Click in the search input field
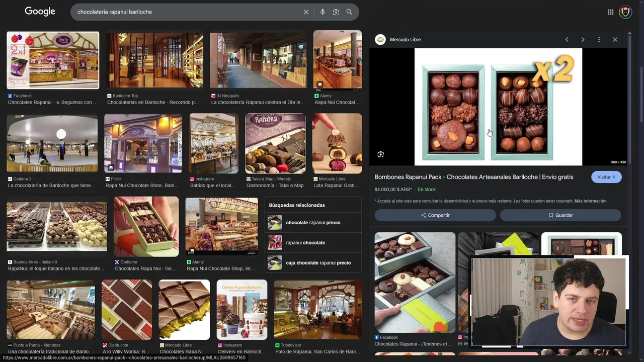This screenshot has width=644, height=362. click(x=186, y=12)
